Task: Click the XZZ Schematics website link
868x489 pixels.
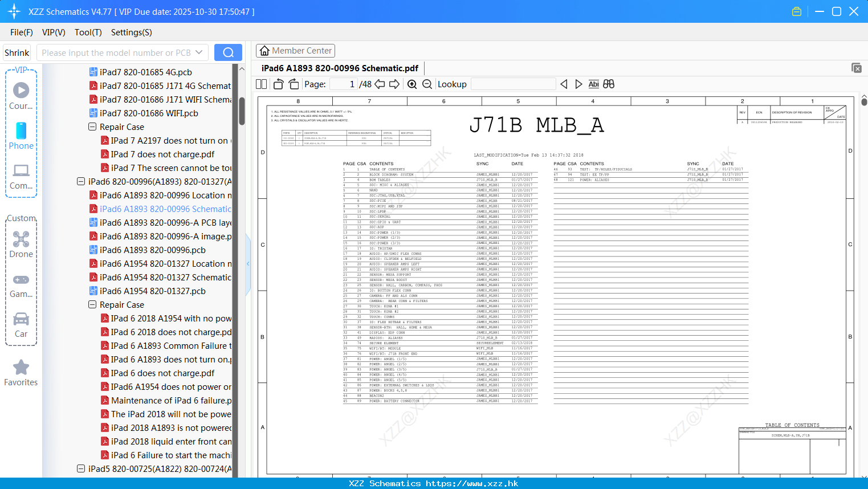Action: 472,483
